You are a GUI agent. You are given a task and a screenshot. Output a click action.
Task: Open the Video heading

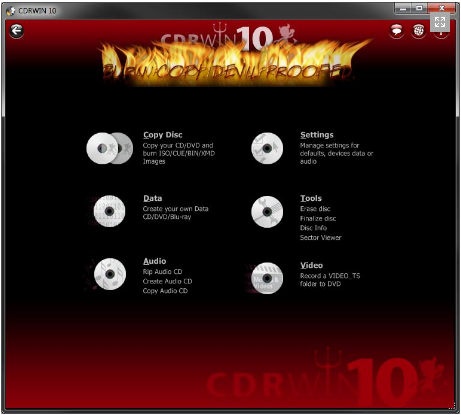tap(312, 265)
